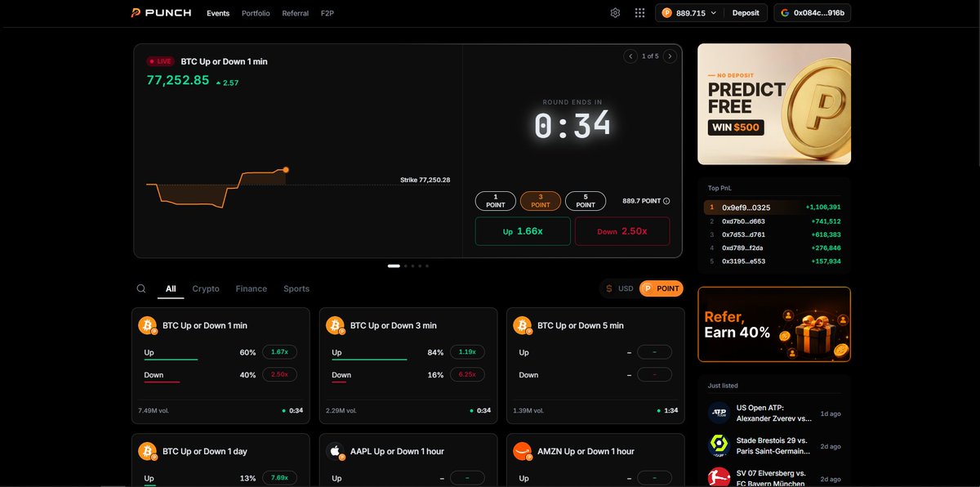980x487 pixels.
Task: Select PnL row 0x3195...e553
Action: pos(774,261)
